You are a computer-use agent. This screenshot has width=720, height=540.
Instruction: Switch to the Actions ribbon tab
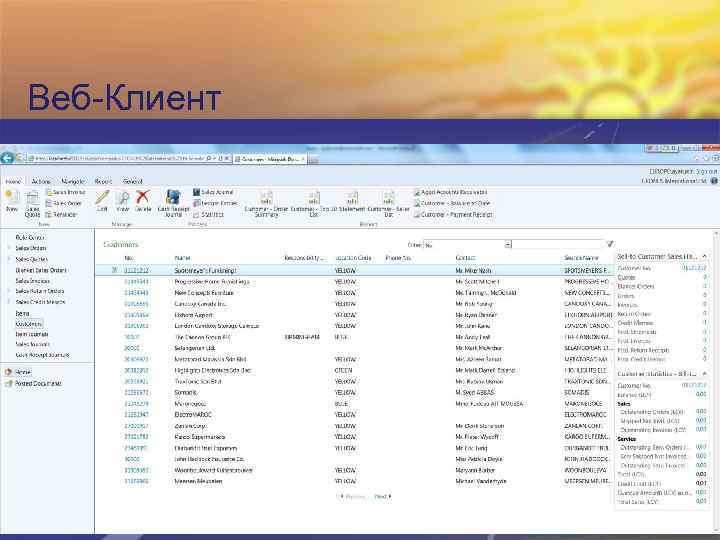[x=41, y=181]
